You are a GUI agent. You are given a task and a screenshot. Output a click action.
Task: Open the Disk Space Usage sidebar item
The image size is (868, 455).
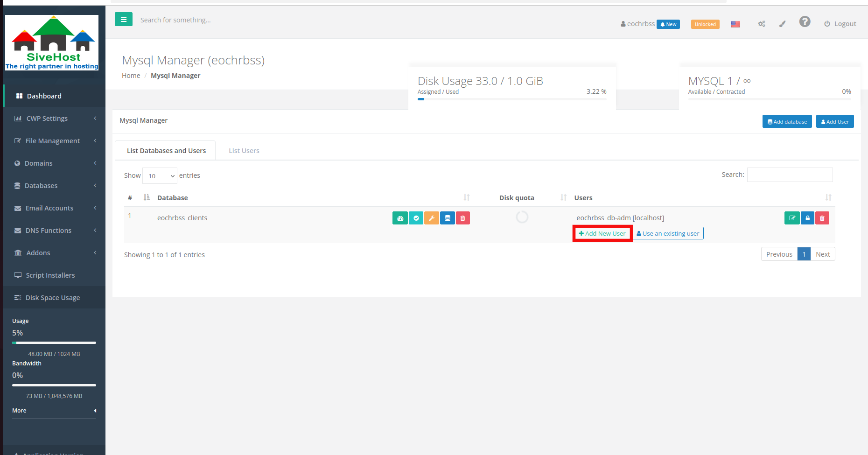coord(54,297)
